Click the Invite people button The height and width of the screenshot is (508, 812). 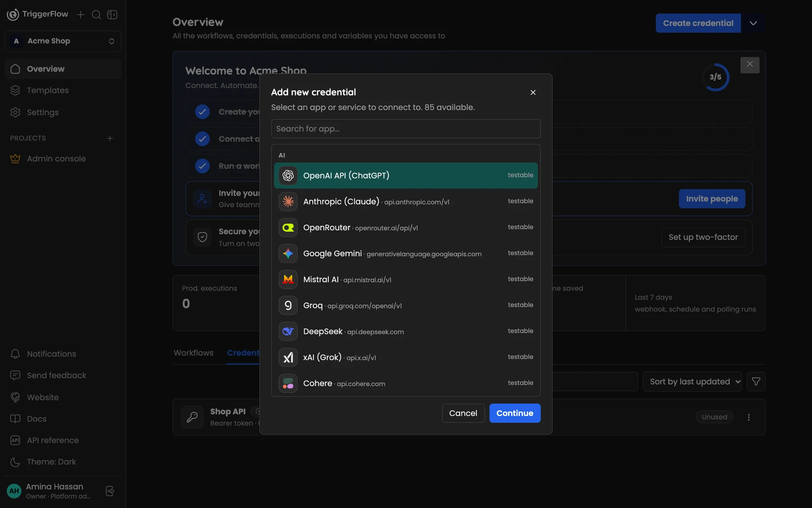pos(712,199)
